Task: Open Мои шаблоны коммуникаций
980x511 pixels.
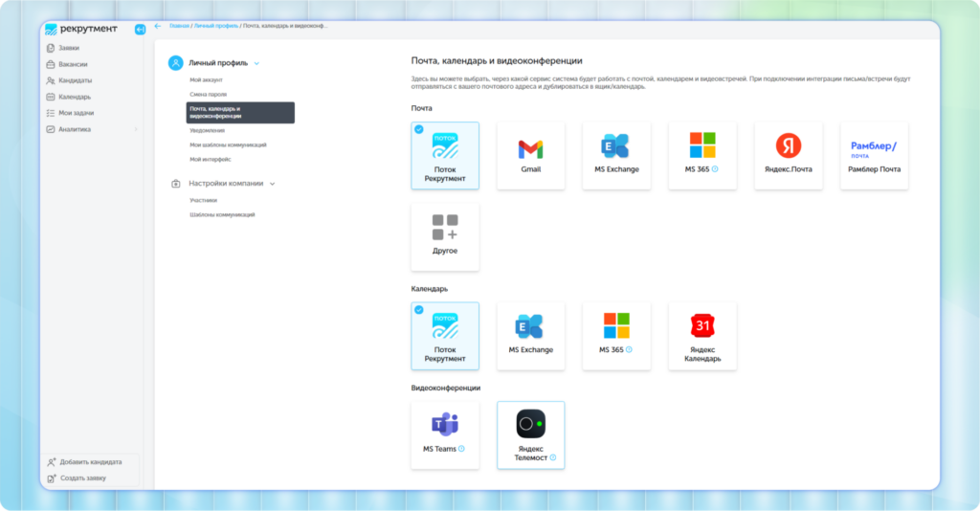Action: pos(228,144)
